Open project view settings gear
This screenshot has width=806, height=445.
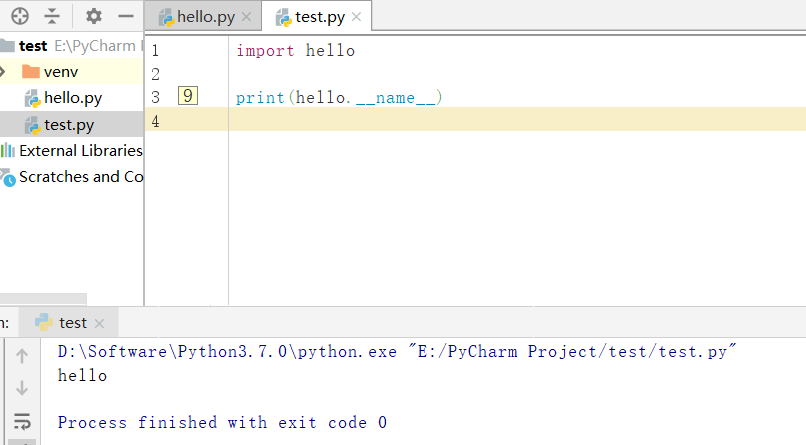click(x=94, y=16)
